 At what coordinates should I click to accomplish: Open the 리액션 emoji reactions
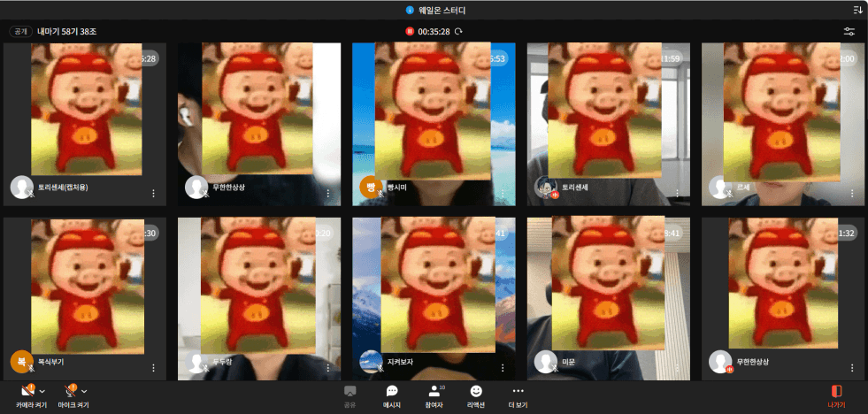(476, 397)
